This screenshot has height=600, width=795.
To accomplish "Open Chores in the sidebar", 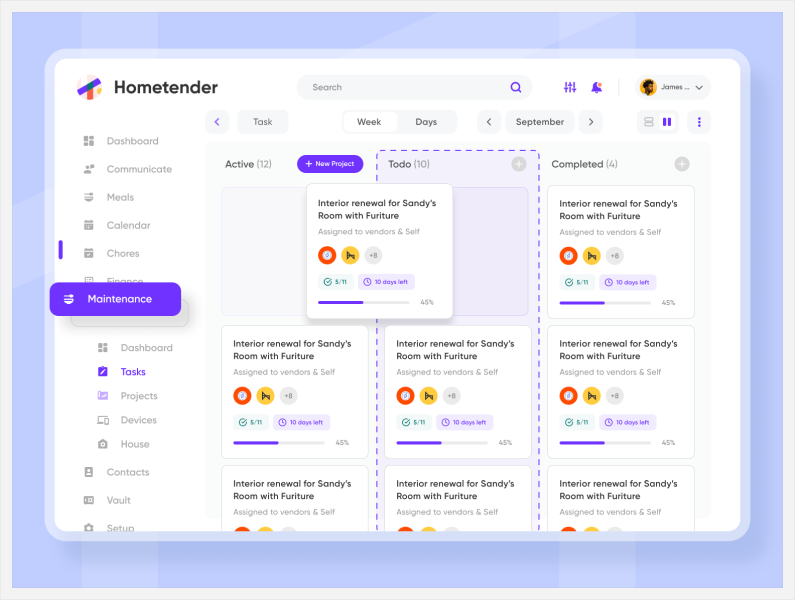I will click(112, 253).
